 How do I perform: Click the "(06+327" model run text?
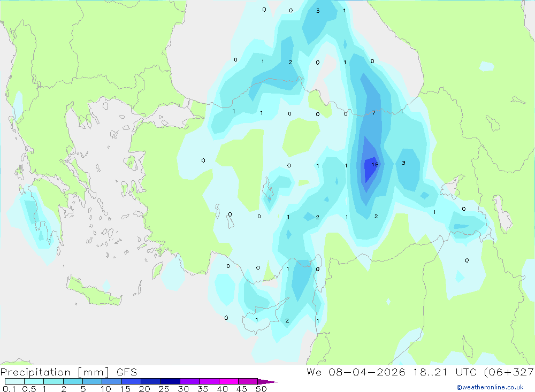point(509,372)
